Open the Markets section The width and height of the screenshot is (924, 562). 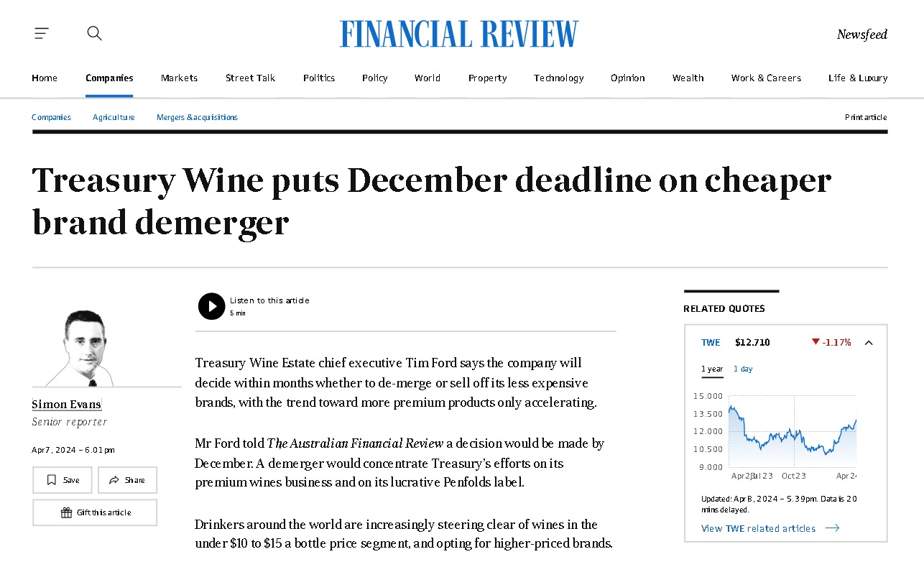click(179, 78)
